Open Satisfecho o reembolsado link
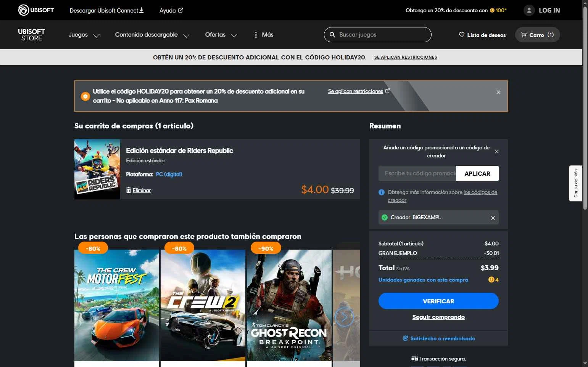The height and width of the screenshot is (367, 588). (443, 338)
